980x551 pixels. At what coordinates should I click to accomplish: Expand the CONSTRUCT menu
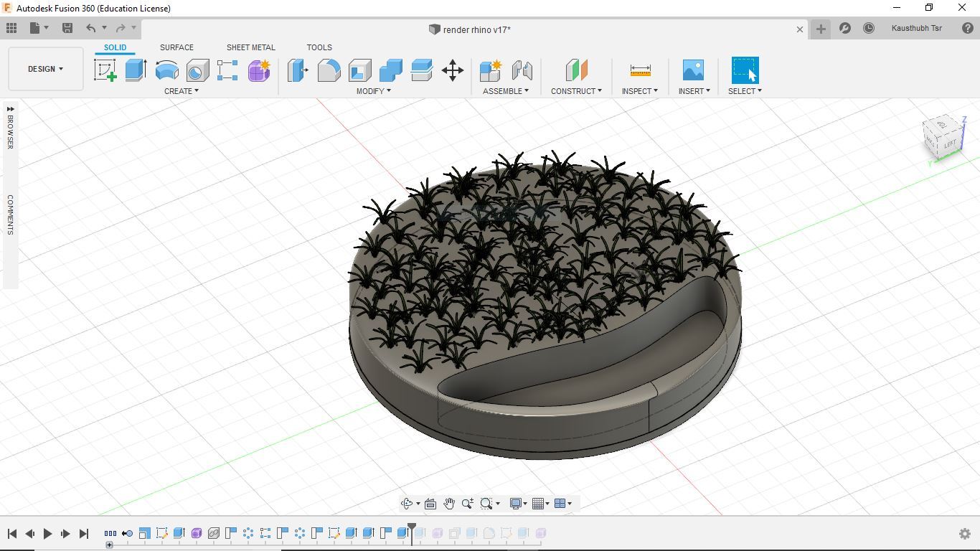click(x=576, y=91)
